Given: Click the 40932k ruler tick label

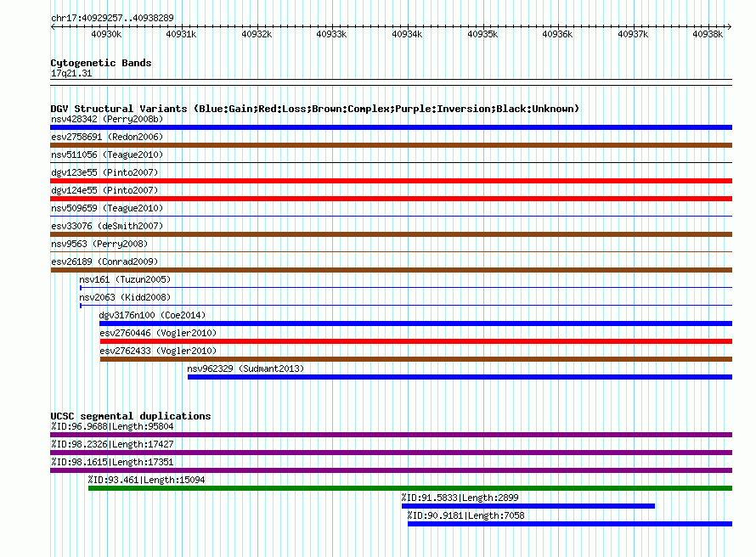Looking at the screenshot, I should (257, 34).
